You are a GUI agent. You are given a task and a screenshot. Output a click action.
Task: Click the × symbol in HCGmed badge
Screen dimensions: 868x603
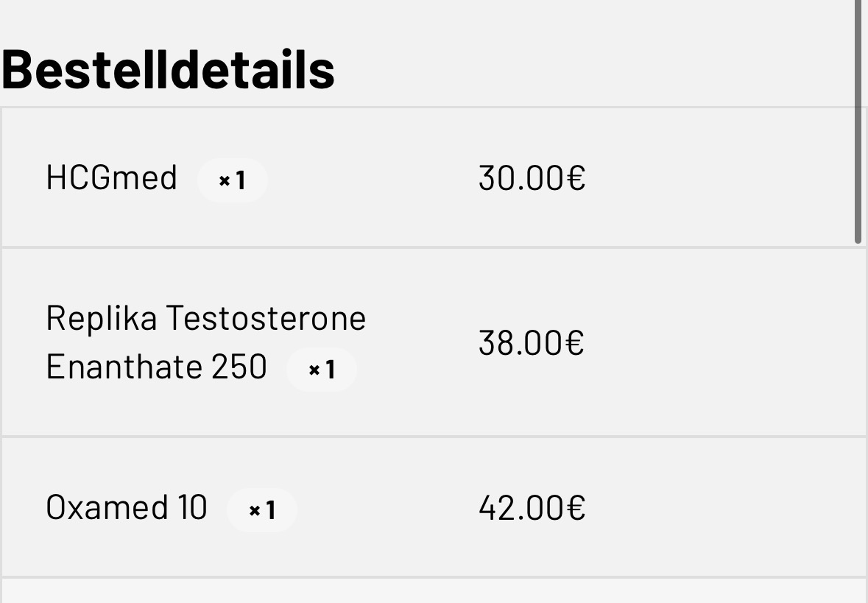225,181
